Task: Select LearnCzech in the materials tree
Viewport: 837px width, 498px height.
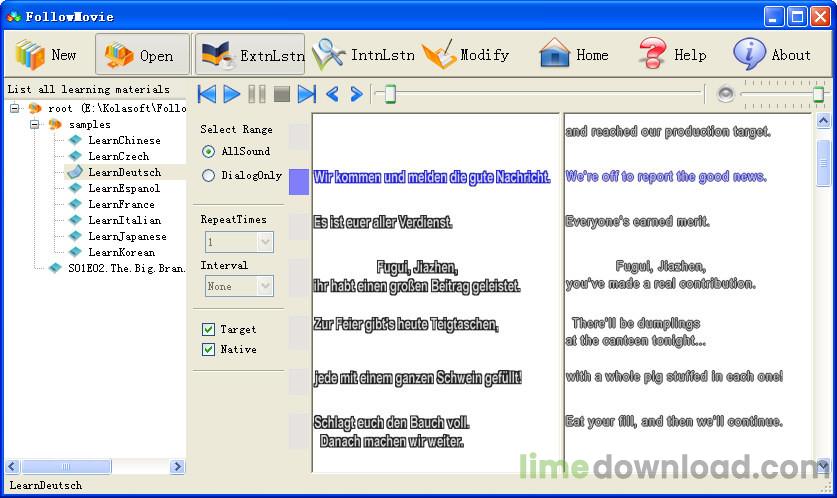Action: tap(119, 156)
